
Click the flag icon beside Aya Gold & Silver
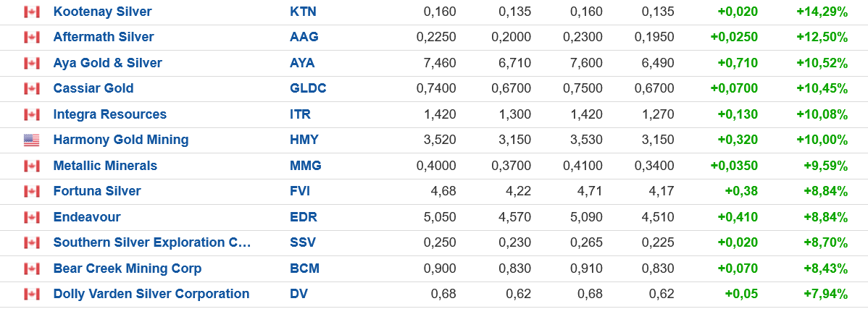pos(31,63)
